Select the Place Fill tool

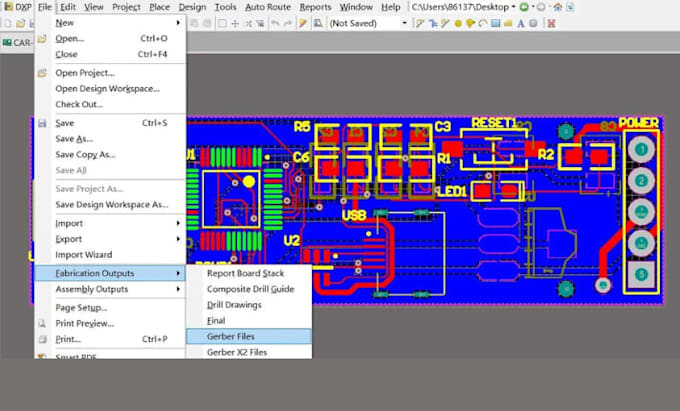tap(495, 23)
